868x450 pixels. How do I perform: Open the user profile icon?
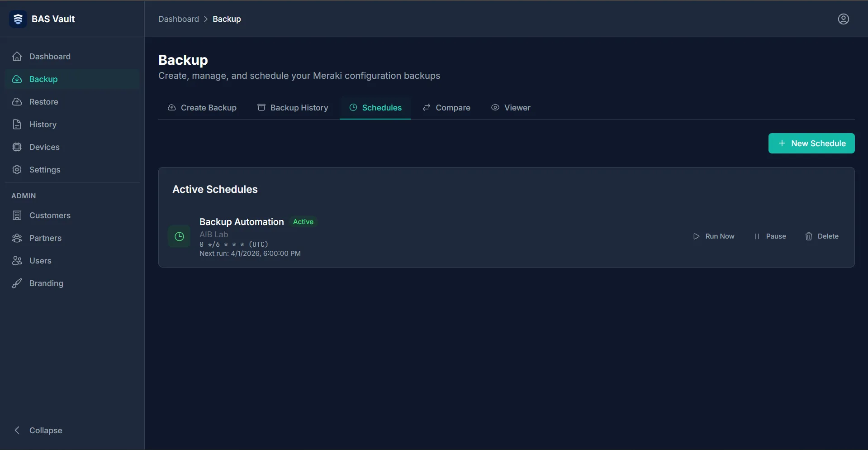point(844,19)
